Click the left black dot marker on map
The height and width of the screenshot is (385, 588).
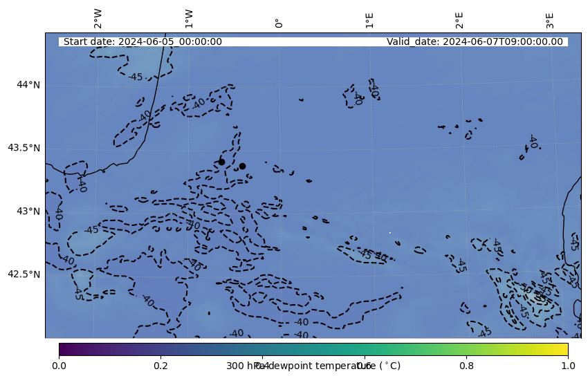(x=221, y=162)
